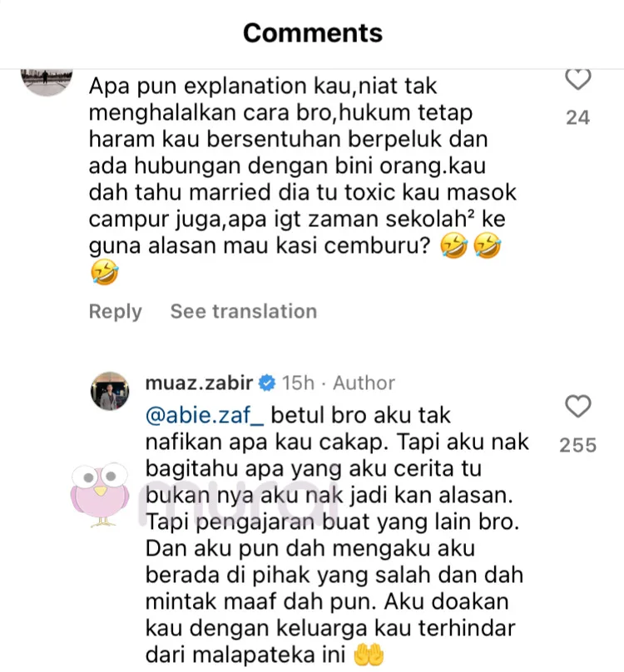This screenshot has width=624, height=672.
Task: Reply to the first comment
Action: click(115, 312)
